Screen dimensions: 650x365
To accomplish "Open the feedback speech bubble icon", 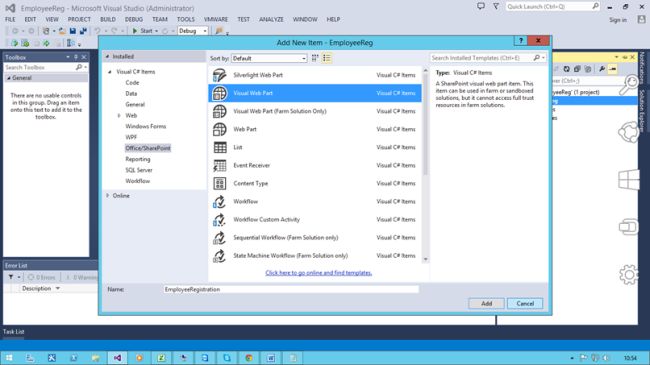I will pyautogui.click(x=480, y=6).
